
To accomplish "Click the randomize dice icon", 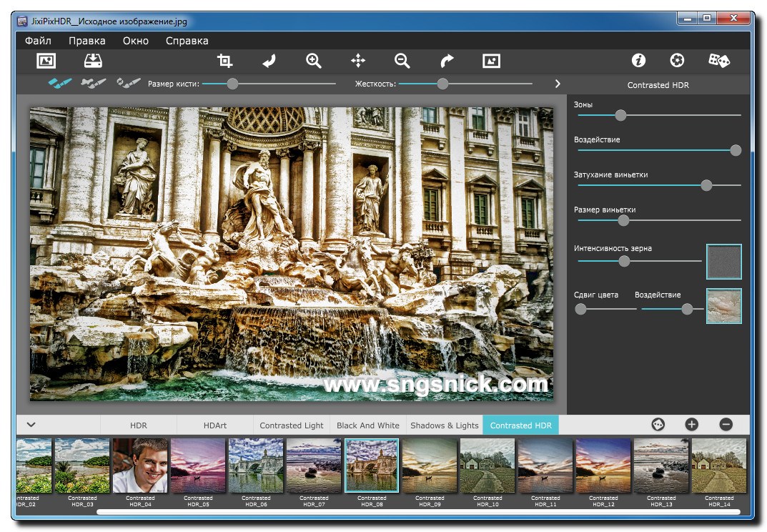I will [x=719, y=60].
